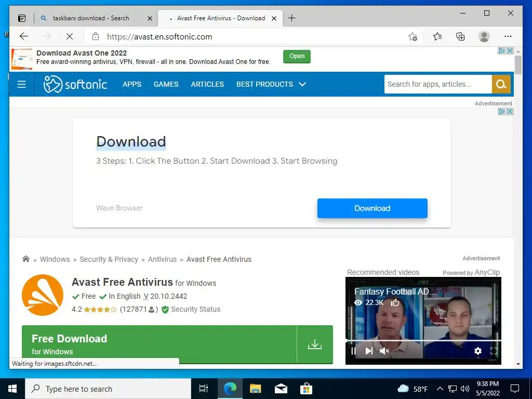Open the notification center icon
Image resolution: width=532 pixels, height=399 pixels.
coord(515,389)
